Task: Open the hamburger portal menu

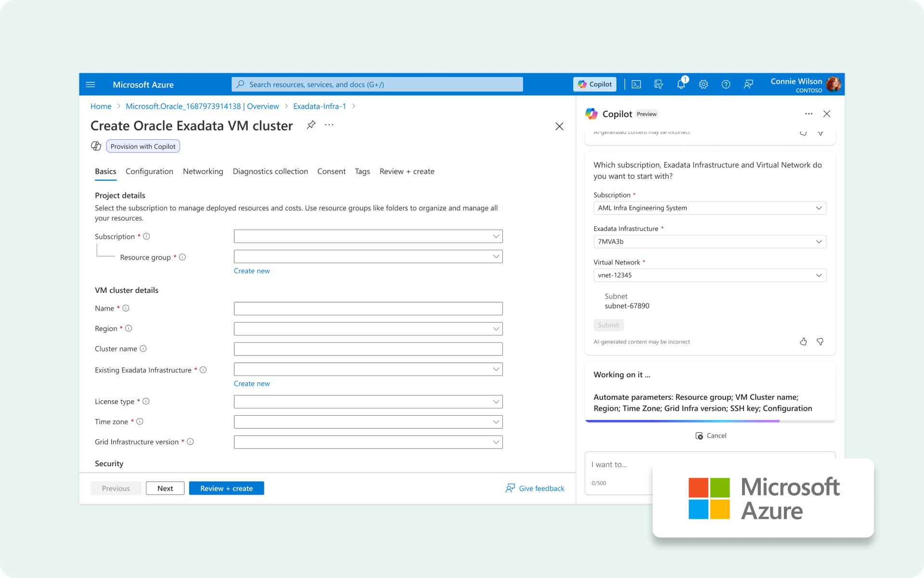Action: point(90,85)
